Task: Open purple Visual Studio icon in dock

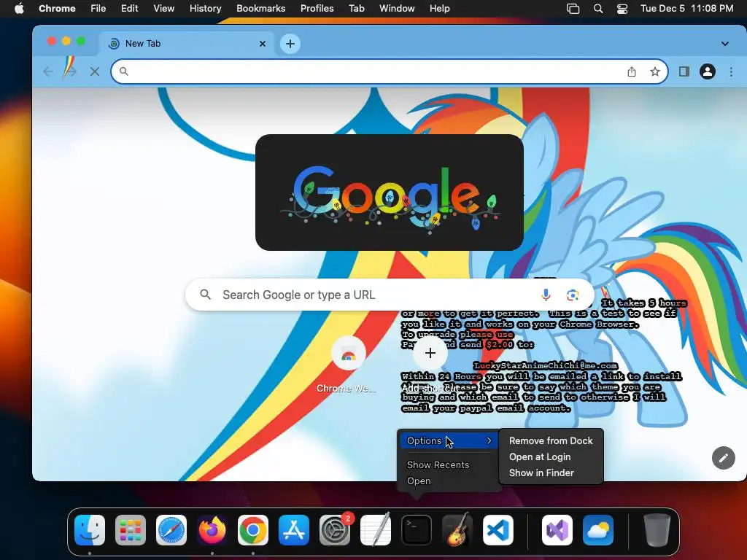Action: 557,530
